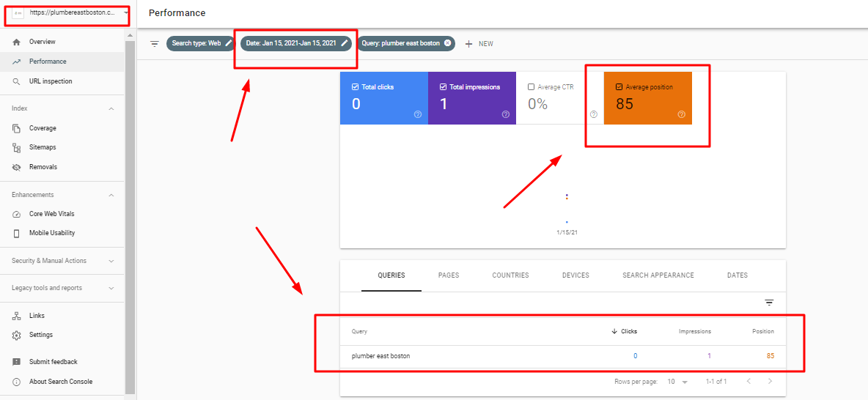
Task: Go to next page arrow
Action: coord(770,382)
